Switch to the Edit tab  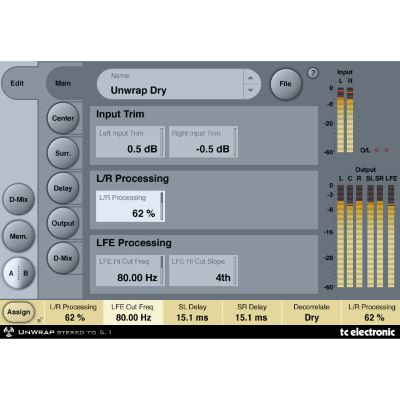point(17,83)
